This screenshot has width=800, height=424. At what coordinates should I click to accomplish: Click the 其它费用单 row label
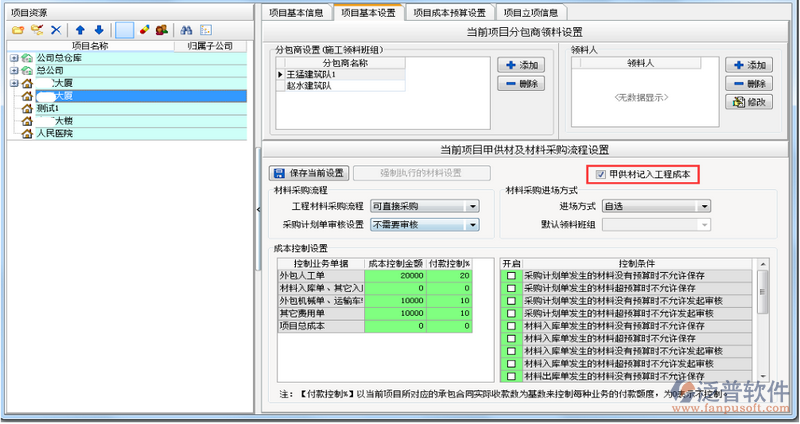coord(321,313)
